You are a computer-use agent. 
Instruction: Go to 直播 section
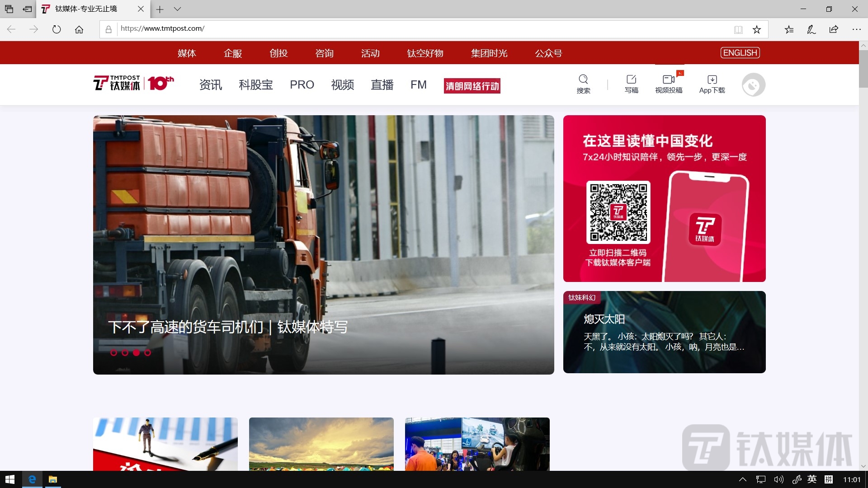382,85
